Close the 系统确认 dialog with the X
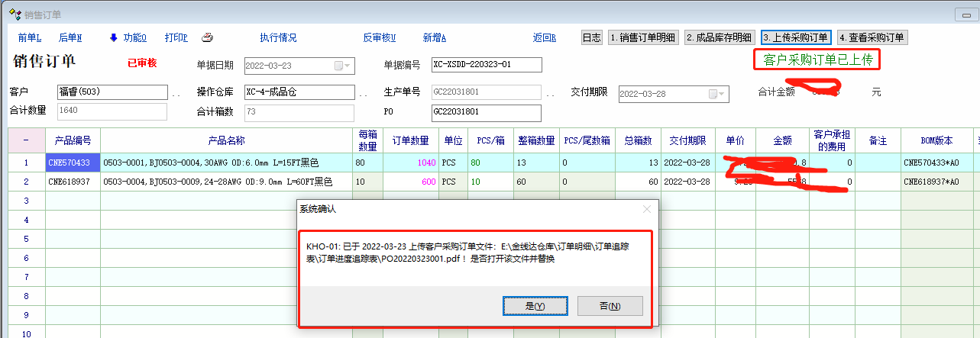980x338 pixels. 646,208
